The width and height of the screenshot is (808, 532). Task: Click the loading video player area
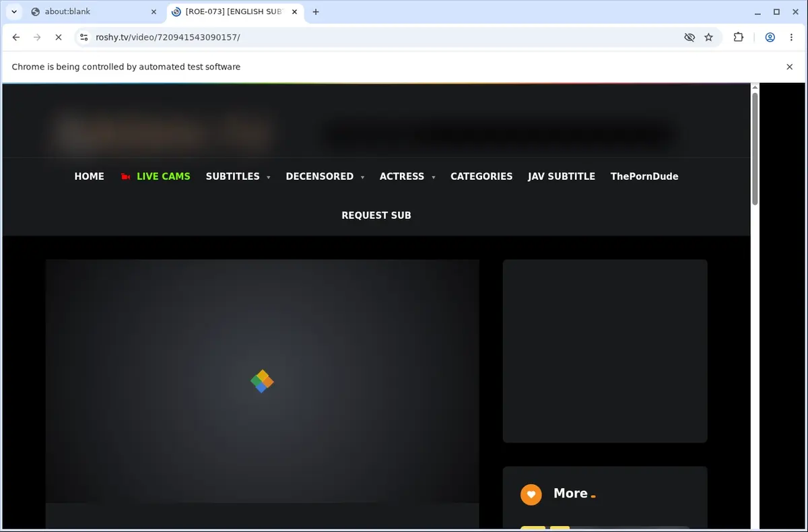[263, 381]
